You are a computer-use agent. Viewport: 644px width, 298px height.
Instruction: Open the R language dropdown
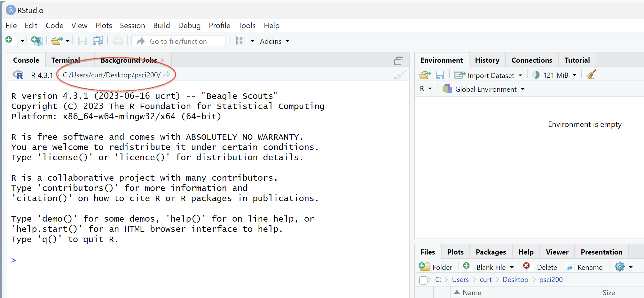[426, 89]
